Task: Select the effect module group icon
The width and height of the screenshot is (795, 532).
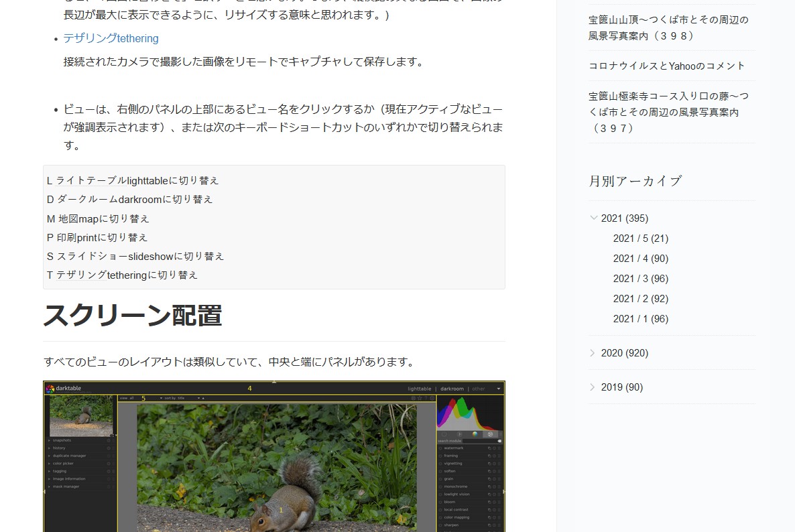Action: [490, 434]
